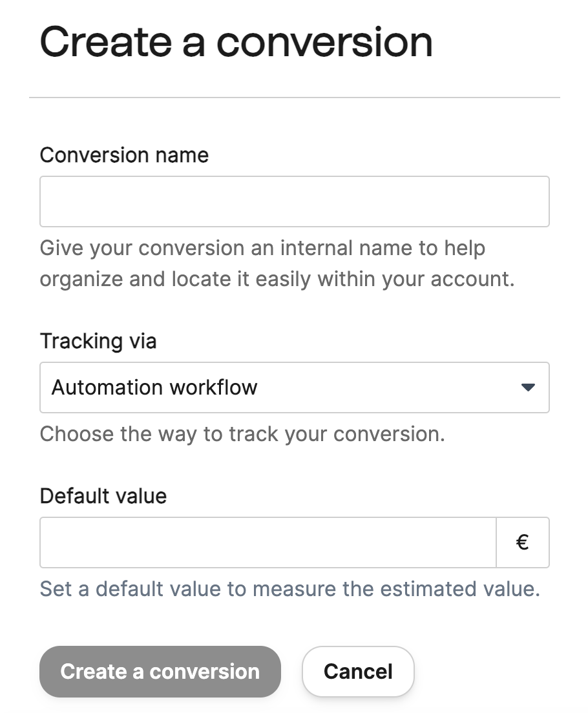
Task: Expand the Automation workflow selector
Action: tap(294, 387)
